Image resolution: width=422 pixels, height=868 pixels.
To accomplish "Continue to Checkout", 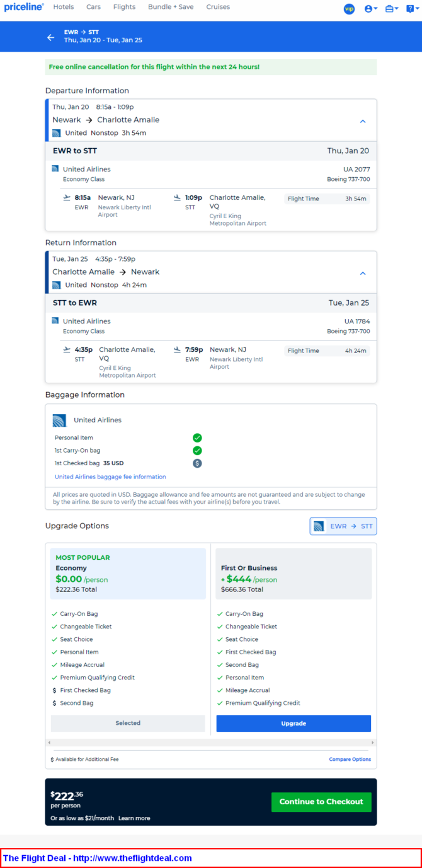I will [321, 802].
